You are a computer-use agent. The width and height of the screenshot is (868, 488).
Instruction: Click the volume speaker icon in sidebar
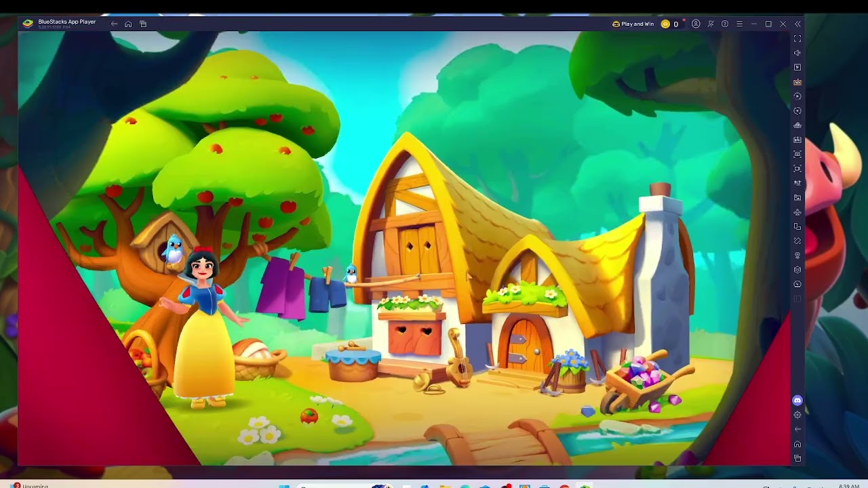tap(797, 53)
